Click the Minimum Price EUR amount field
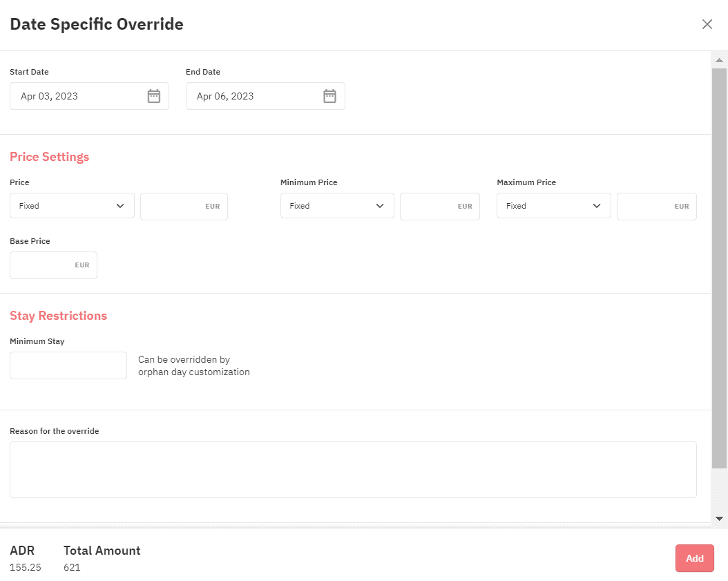This screenshot has width=728, height=581. pyautogui.click(x=440, y=206)
